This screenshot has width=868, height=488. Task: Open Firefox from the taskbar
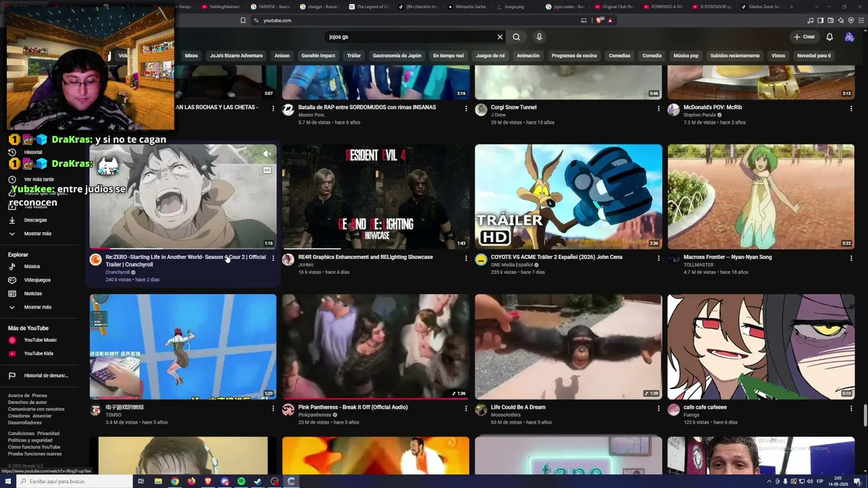[191, 481]
